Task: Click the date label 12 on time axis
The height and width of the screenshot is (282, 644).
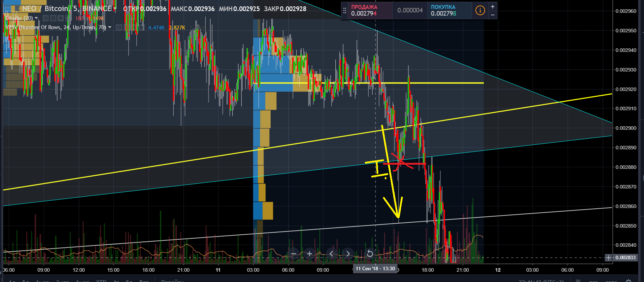Action: point(498,270)
